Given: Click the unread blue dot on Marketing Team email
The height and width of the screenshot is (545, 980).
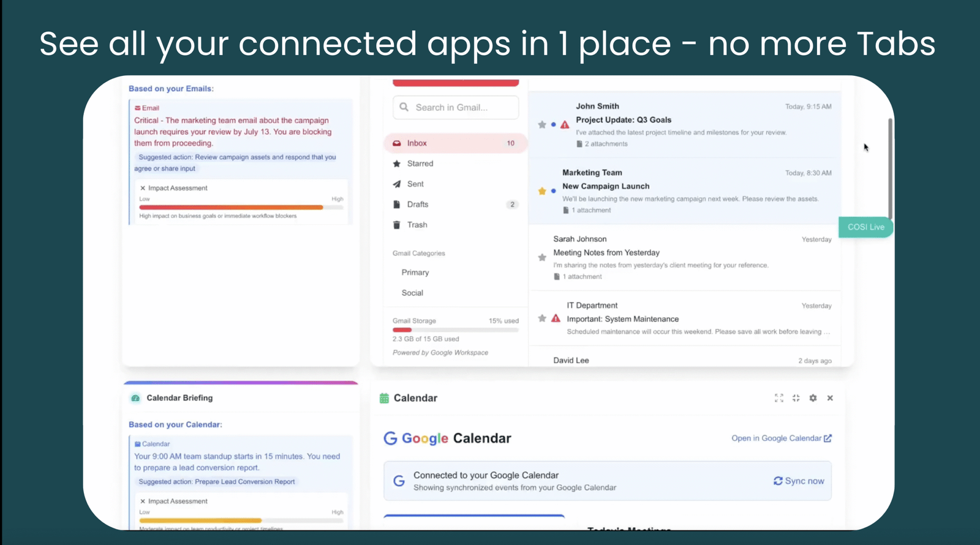Looking at the screenshot, I should [554, 191].
